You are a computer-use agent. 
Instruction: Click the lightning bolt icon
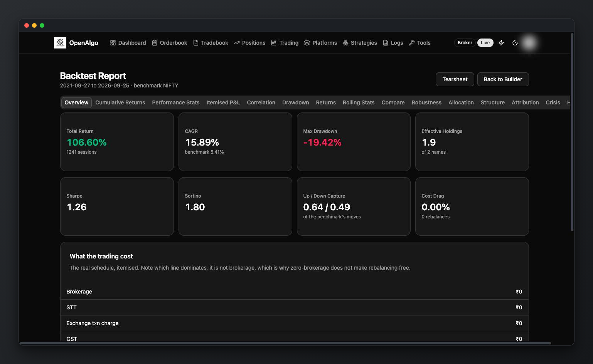[x=501, y=43]
